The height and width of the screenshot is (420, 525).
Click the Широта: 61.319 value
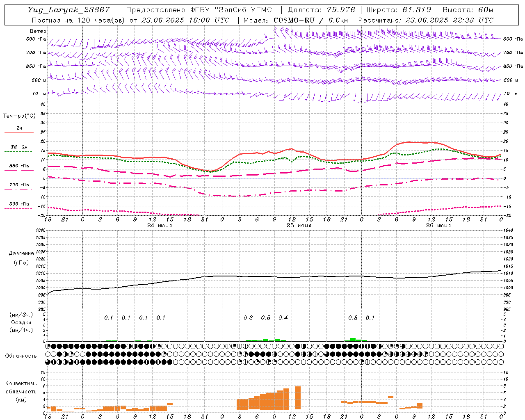tap(399, 10)
